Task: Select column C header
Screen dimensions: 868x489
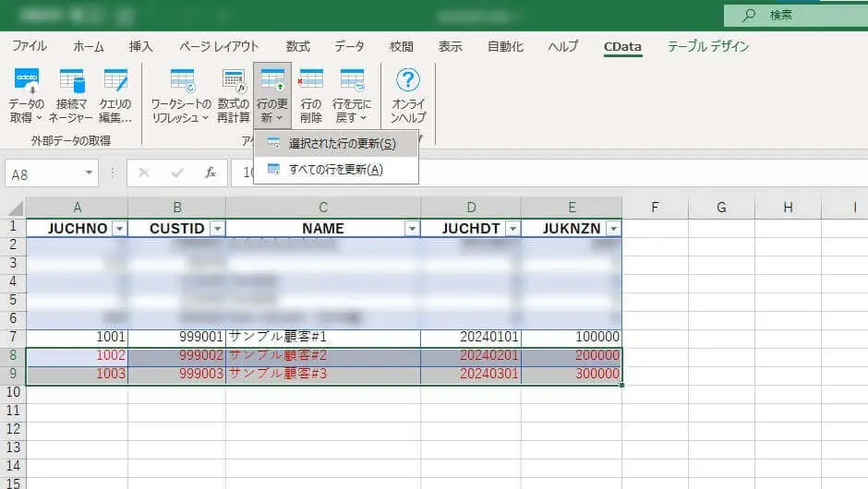Action: coord(323,208)
